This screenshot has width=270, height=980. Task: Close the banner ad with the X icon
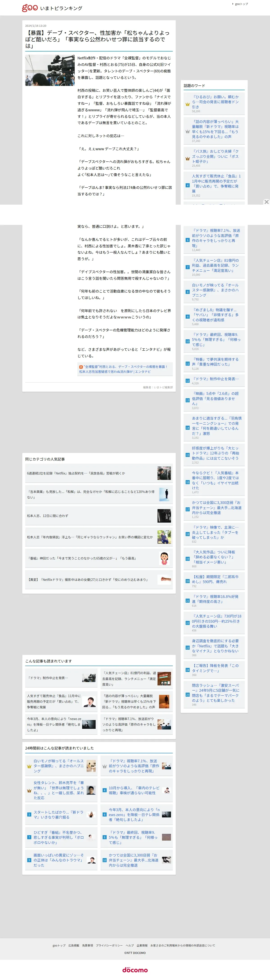pos(267,202)
